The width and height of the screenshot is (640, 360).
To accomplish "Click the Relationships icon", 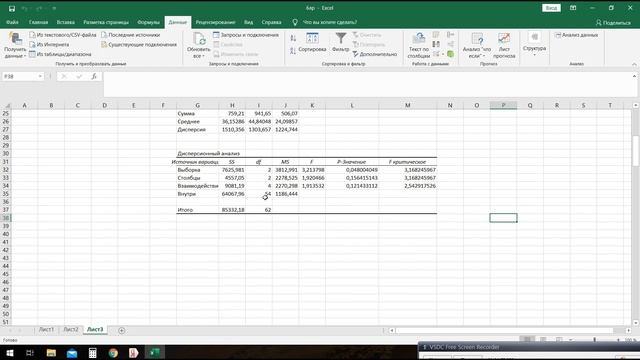I will (x=450, y=44).
